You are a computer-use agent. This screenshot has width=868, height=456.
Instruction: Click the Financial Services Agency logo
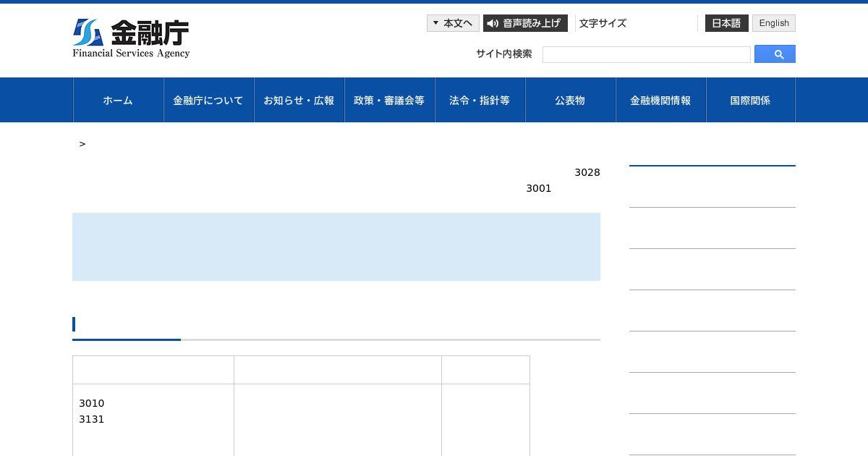pyautogui.click(x=131, y=38)
